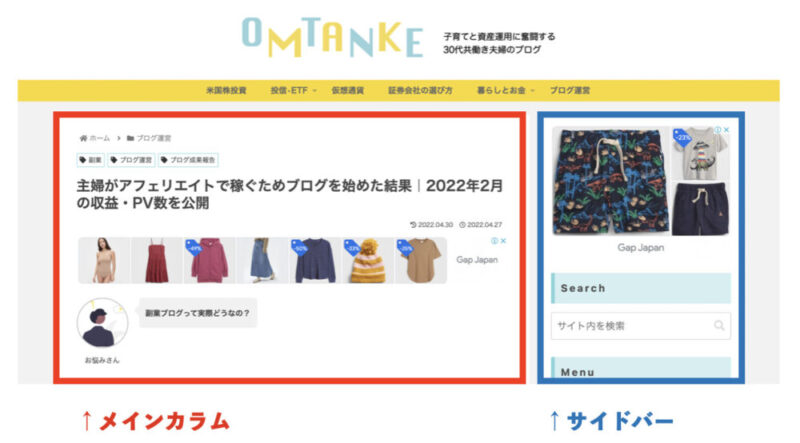The height and width of the screenshot is (443, 800).
Task: Close the sidebar Gap Japan ad
Action: coord(726,130)
